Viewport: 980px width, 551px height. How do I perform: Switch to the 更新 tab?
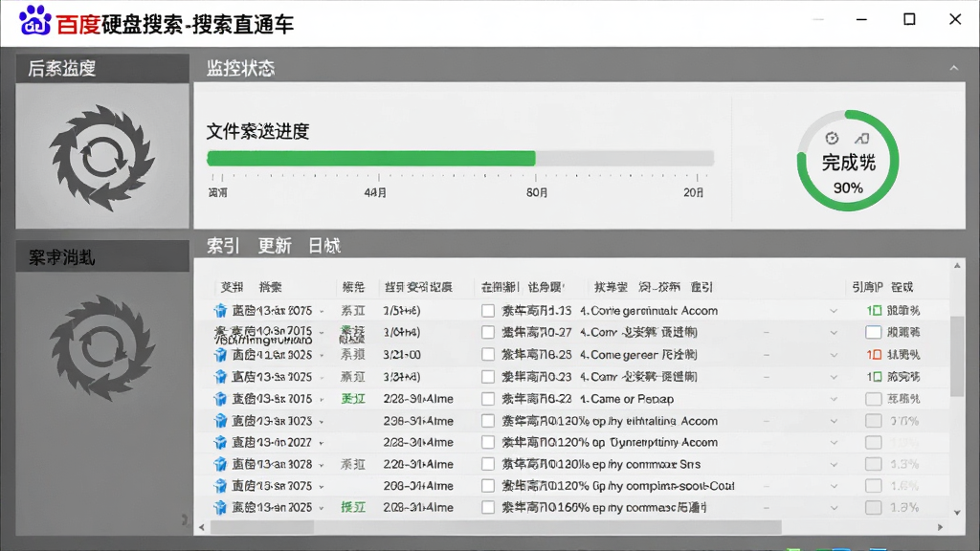point(275,246)
